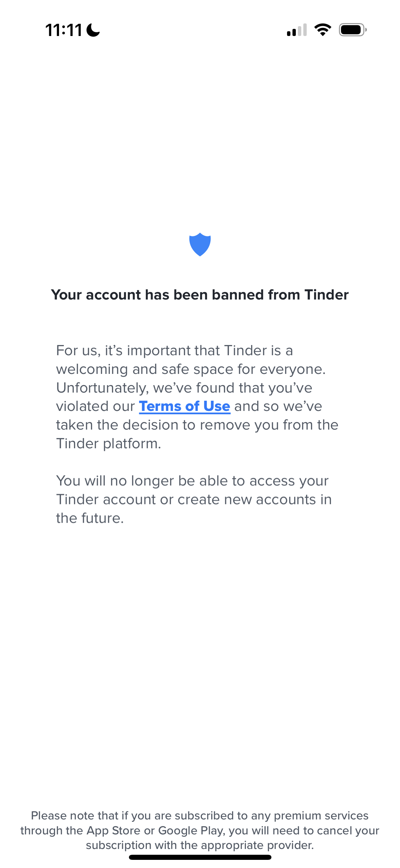Tap the 'Your account has been banned' heading
Viewport: 400px width, 868px height.
(200, 295)
